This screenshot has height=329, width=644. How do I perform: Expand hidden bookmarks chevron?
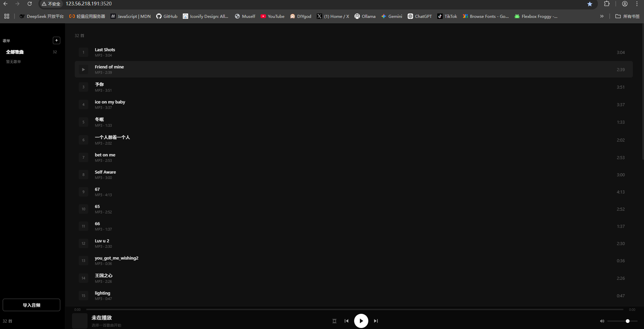pos(602,16)
